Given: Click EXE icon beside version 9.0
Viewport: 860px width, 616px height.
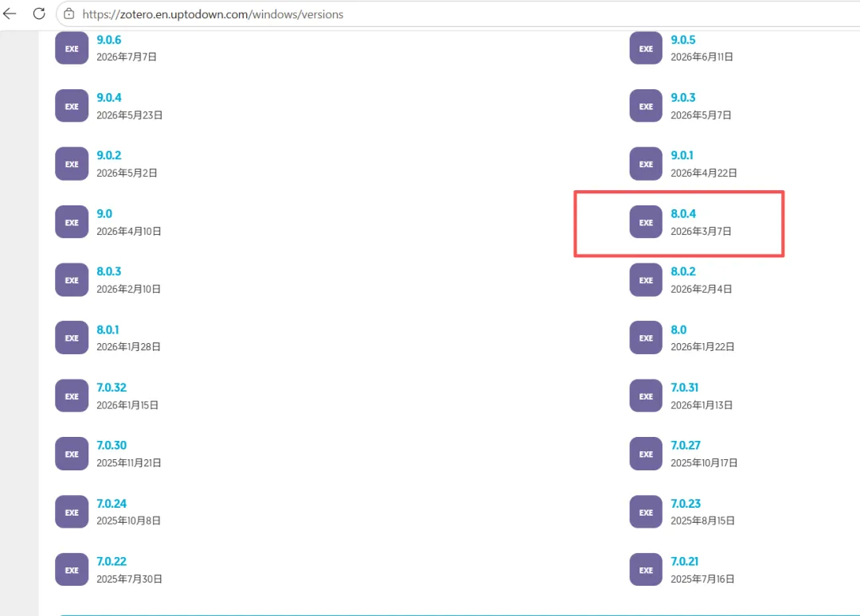Looking at the screenshot, I should (72, 222).
